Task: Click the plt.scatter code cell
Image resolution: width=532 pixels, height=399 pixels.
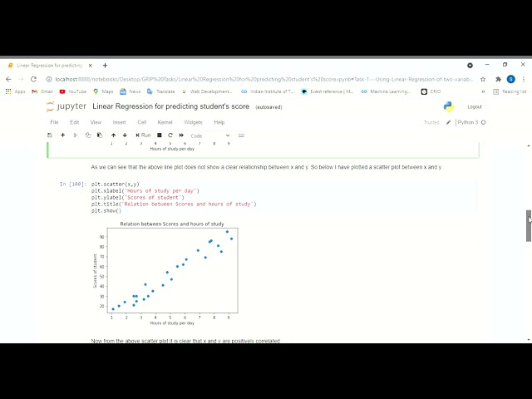Action: point(283,197)
